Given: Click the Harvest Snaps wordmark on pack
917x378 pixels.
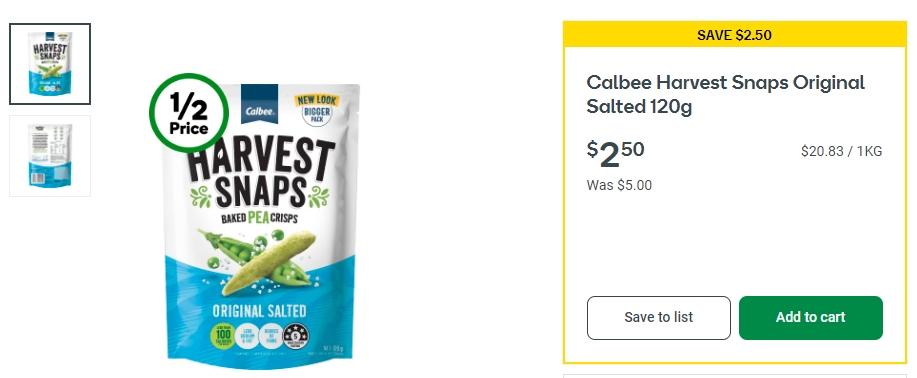Looking at the screenshot, I should (261, 175).
